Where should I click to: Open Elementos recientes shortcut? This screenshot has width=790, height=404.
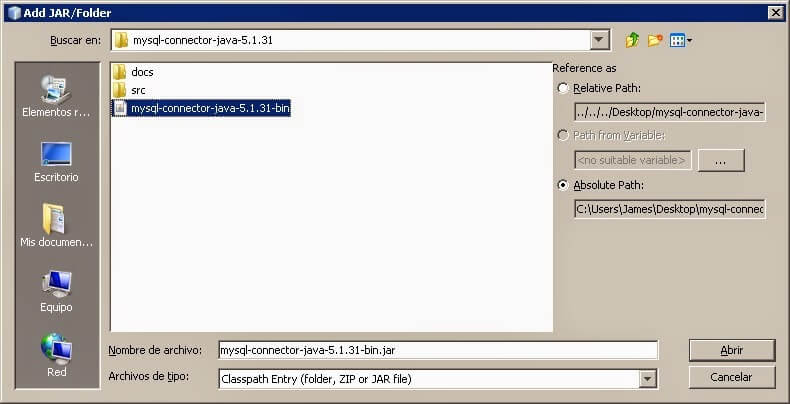(56, 96)
